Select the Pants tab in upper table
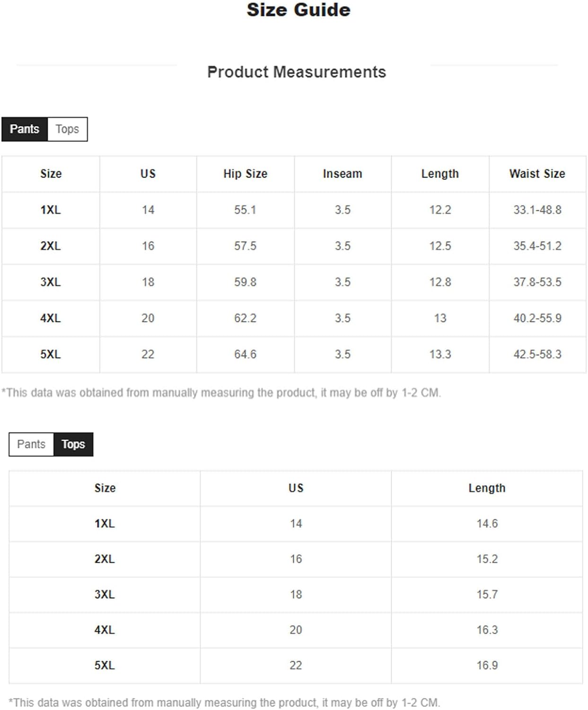This screenshot has width=588, height=710. [x=25, y=129]
